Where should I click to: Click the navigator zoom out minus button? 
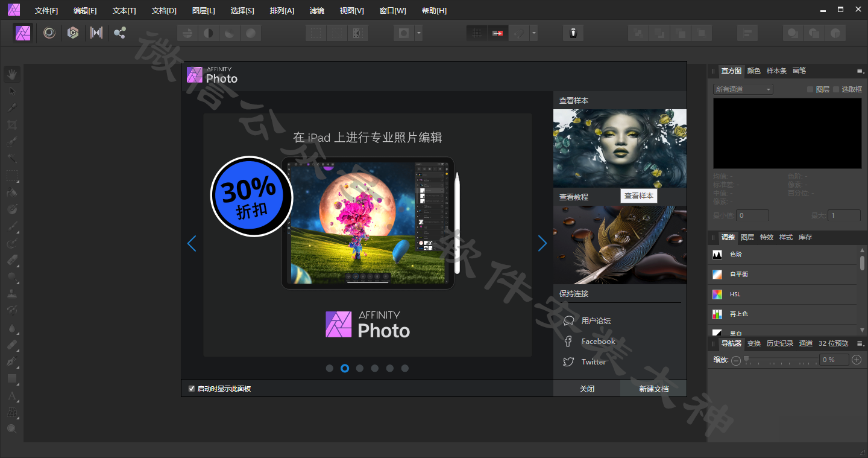point(736,360)
